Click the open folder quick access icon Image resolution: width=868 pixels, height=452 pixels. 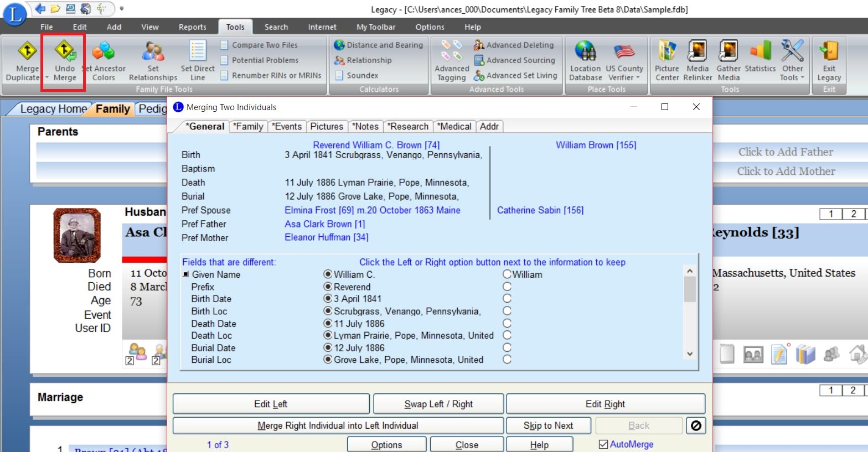pyautogui.click(x=55, y=9)
